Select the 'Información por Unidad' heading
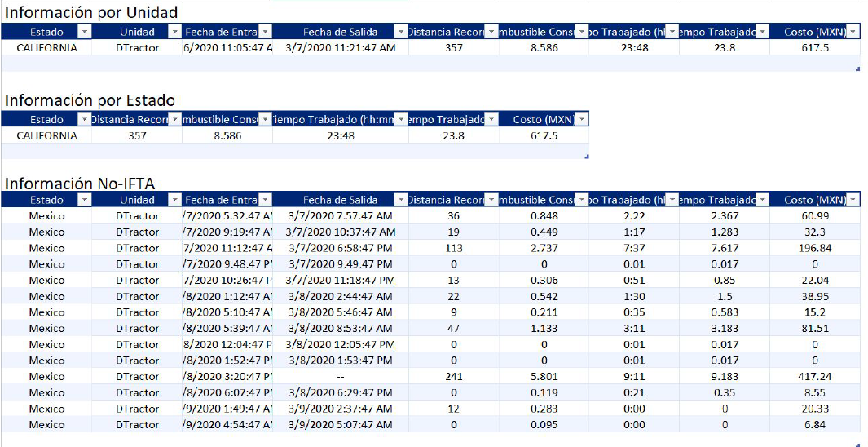This screenshot has height=447, width=868. (x=91, y=12)
